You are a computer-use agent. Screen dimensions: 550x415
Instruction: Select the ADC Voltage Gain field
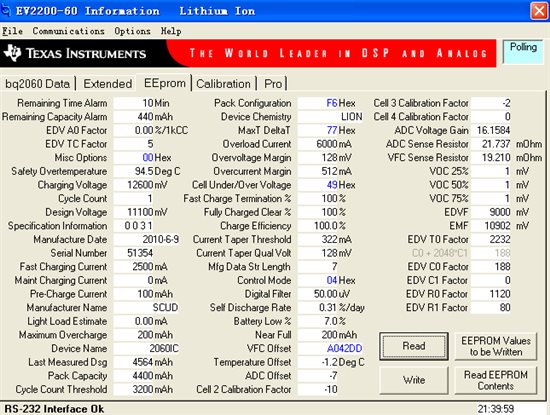click(491, 130)
